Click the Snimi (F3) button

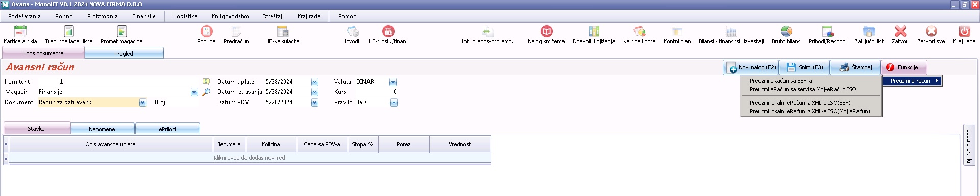[804, 67]
